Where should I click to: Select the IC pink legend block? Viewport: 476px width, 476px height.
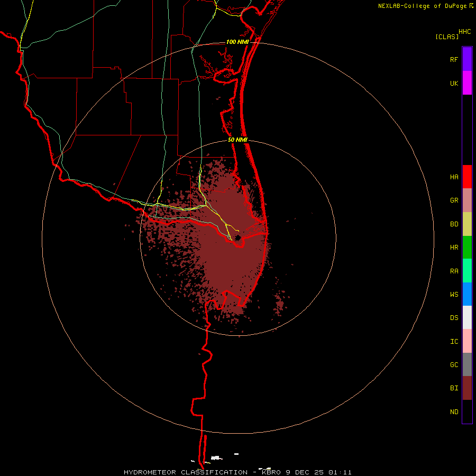click(x=467, y=341)
